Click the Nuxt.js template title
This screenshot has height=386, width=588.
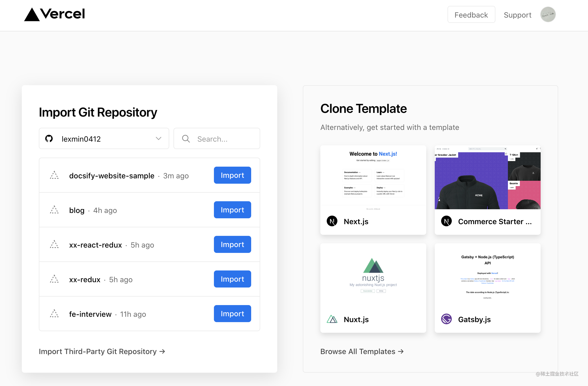(356, 319)
